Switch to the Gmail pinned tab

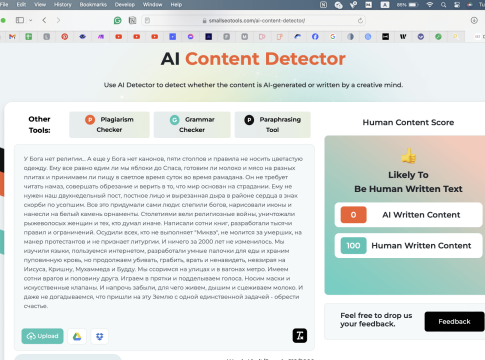coord(12,37)
